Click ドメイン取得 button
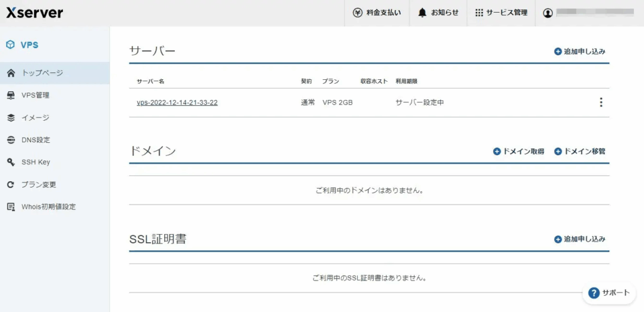Viewport: 644px width, 312px height. click(519, 152)
